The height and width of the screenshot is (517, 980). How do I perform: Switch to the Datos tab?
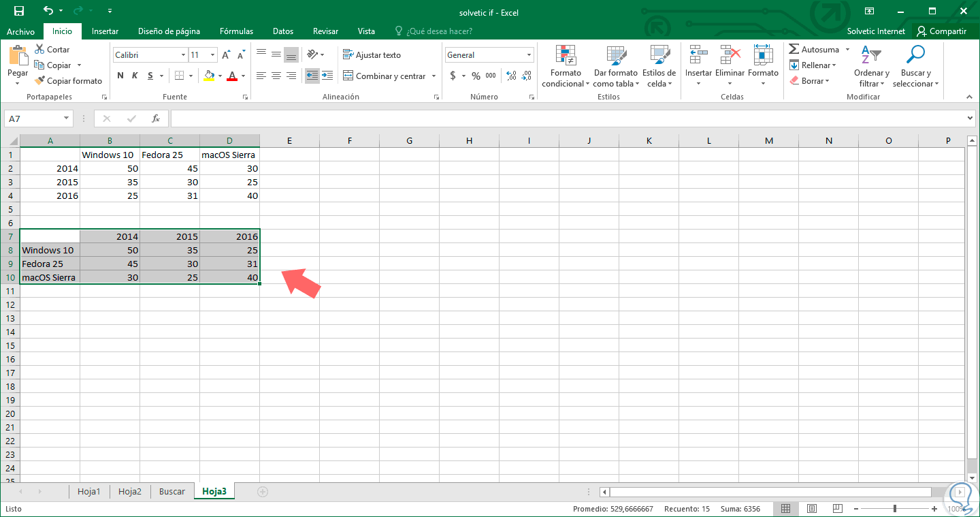tap(283, 31)
